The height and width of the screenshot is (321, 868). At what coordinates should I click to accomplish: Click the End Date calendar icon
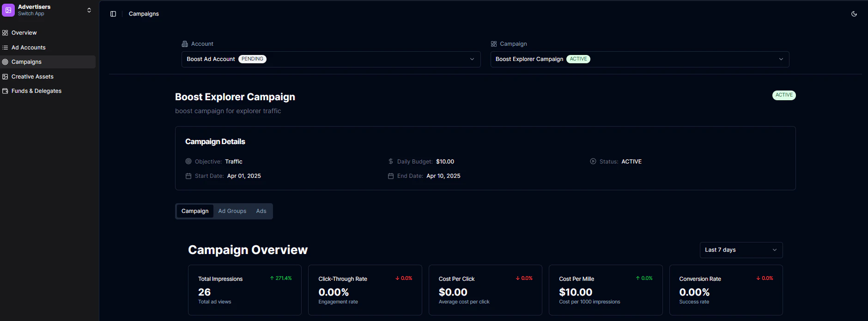[x=391, y=176]
